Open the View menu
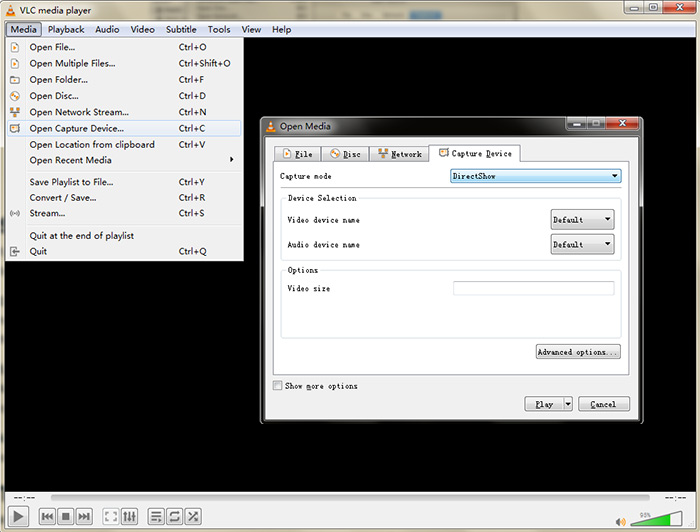 pos(251,29)
